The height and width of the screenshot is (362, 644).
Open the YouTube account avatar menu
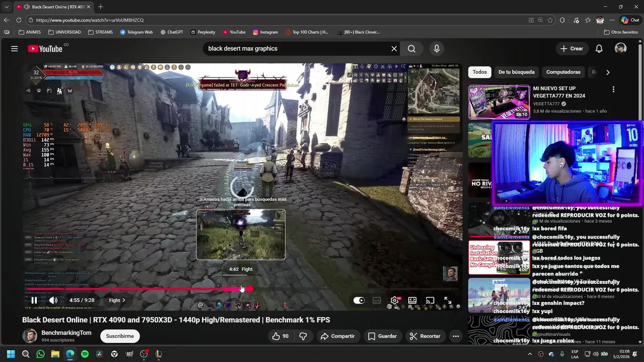620,49
